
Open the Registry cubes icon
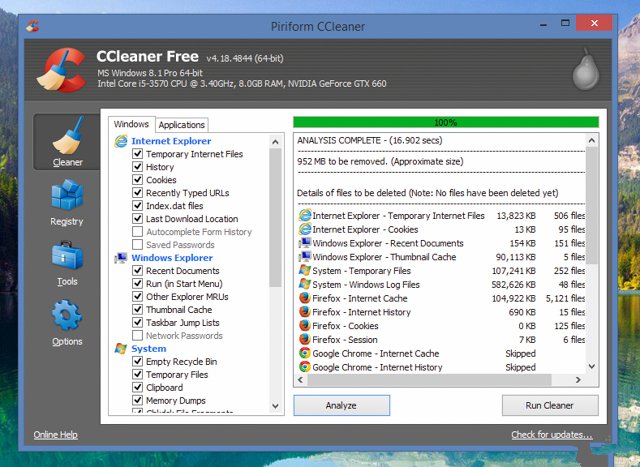[x=67, y=195]
